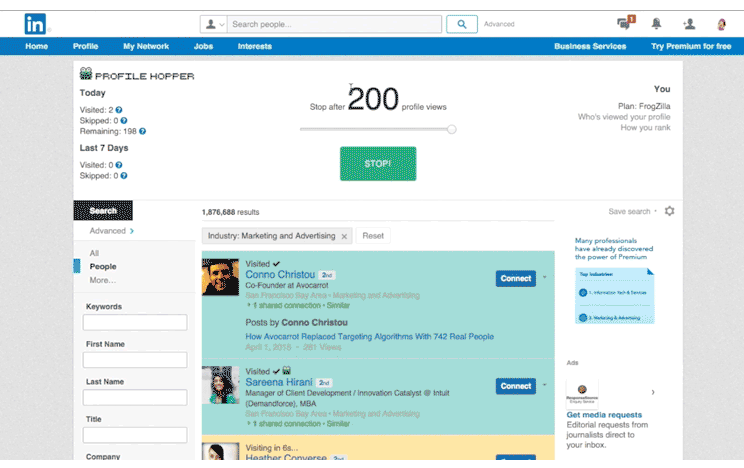Remove Marketing and Advertising industry filter
This screenshot has width=744, height=468.
pyautogui.click(x=344, y=236)
